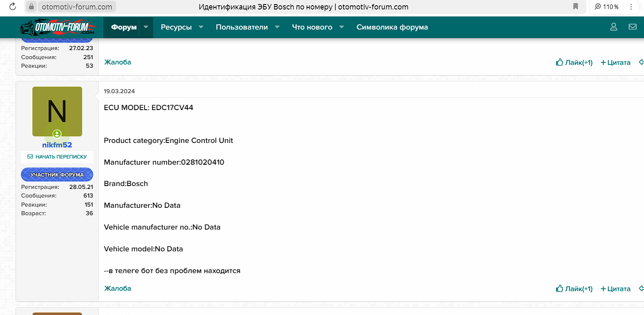Open Символика форума menu item
Viewport: 644px width, 315px height.
click(392, 27)
